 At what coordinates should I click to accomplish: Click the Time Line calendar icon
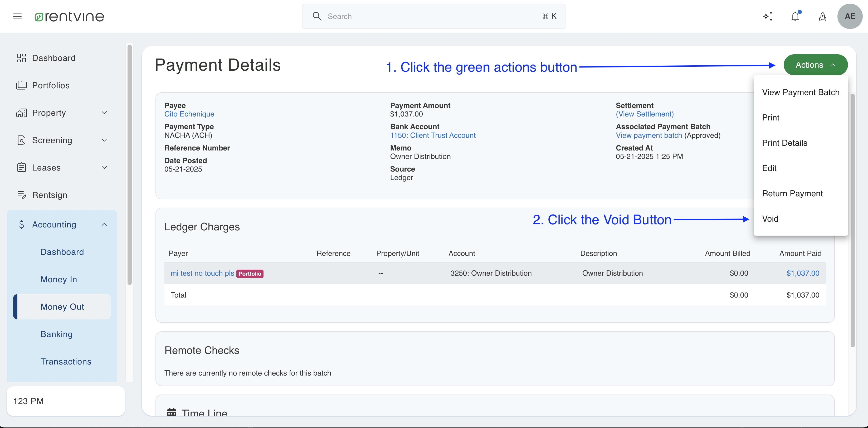pos(172,412)
